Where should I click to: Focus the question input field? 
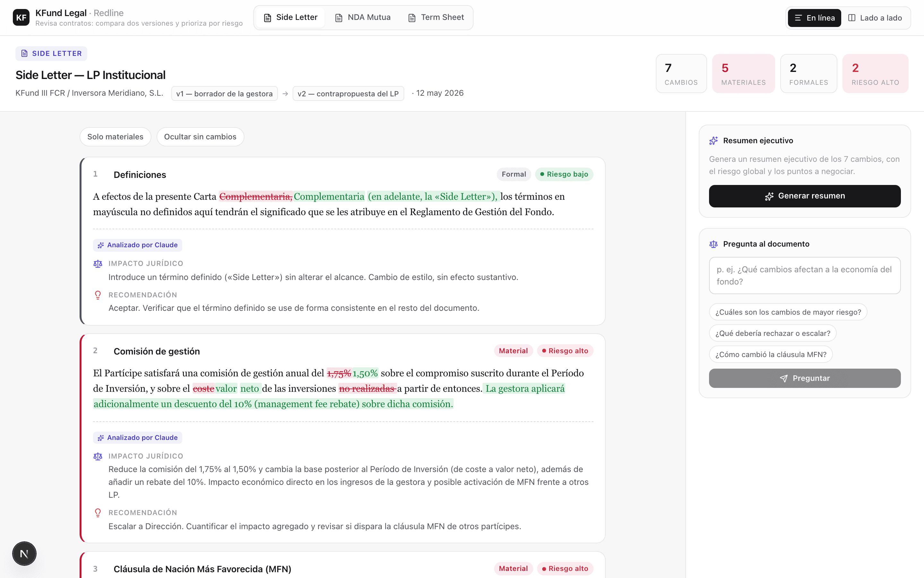coord(805,276)
